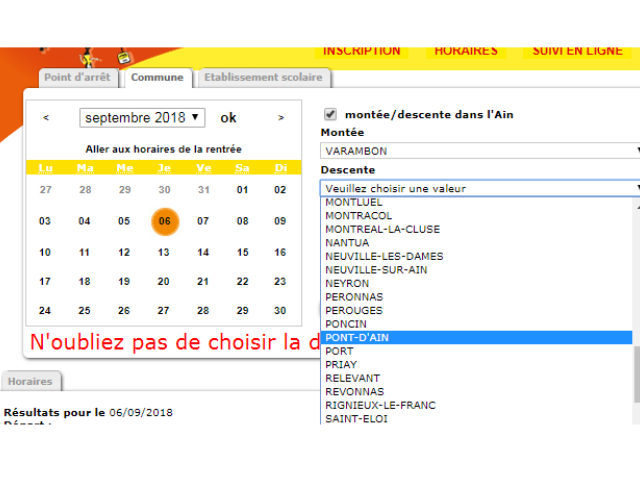Choose PERONNAS in the Descente list
Screen dimensions: 640x480
tap(354, 297)
